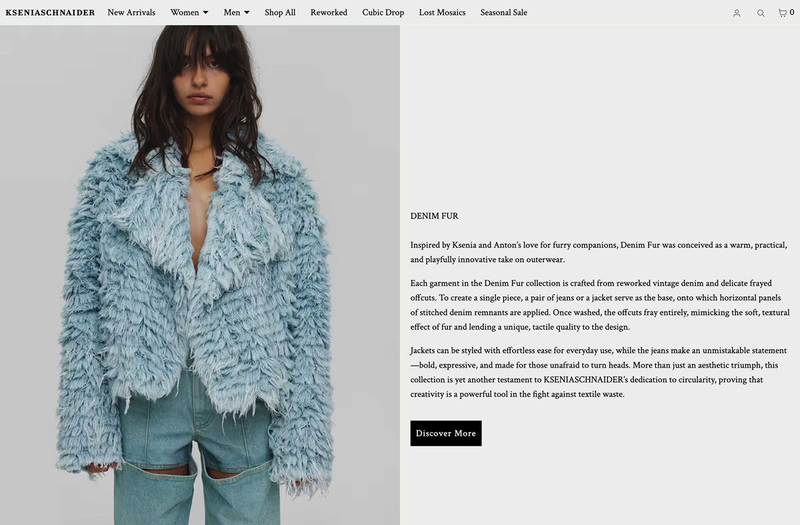Viewport: 800px width, 525px height.
Task: Click the search magnifier icon
Action: (x=761, y=13)
